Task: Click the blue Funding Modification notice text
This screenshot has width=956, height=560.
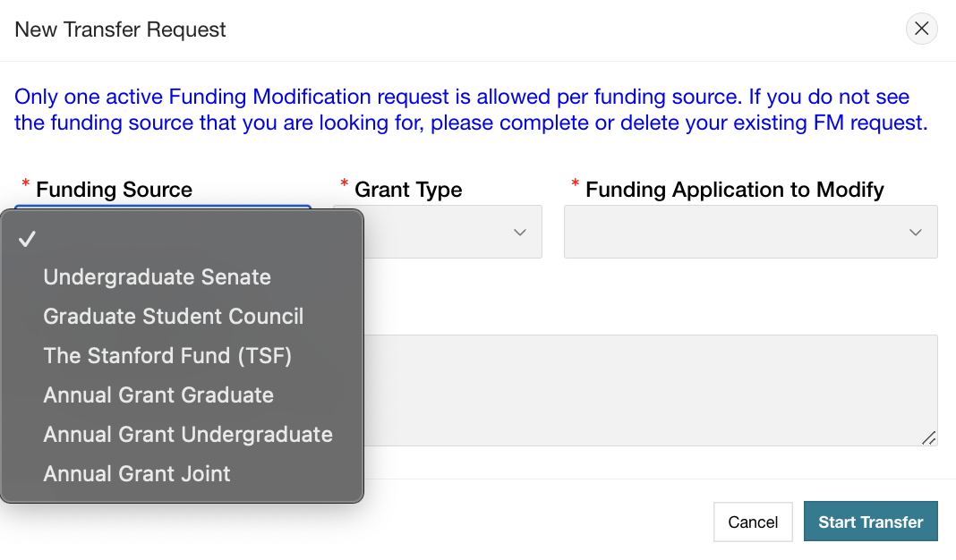Action: (x=470, y=109)
